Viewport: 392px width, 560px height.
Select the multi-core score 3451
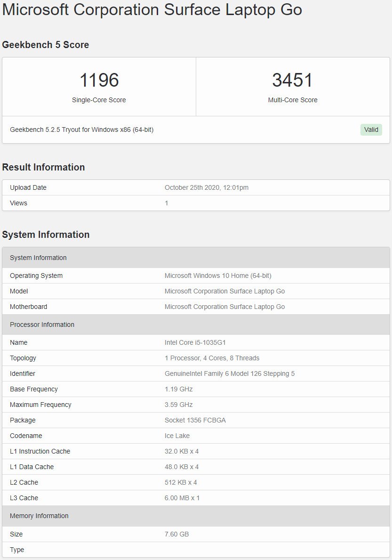click(293, 80)
